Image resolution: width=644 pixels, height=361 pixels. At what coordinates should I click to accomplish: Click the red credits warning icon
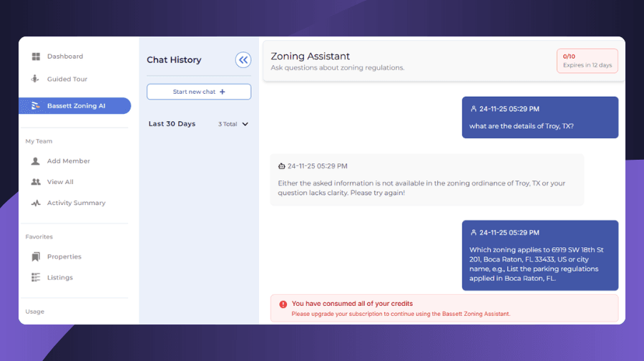283,304
